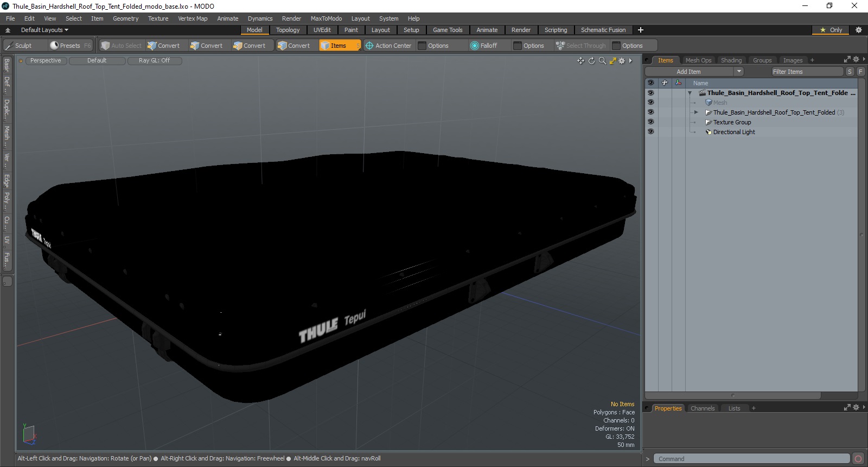Open the Add Item dropdown arrow
The height and width of the screenshot is (467, 868).
click(739, 72)
